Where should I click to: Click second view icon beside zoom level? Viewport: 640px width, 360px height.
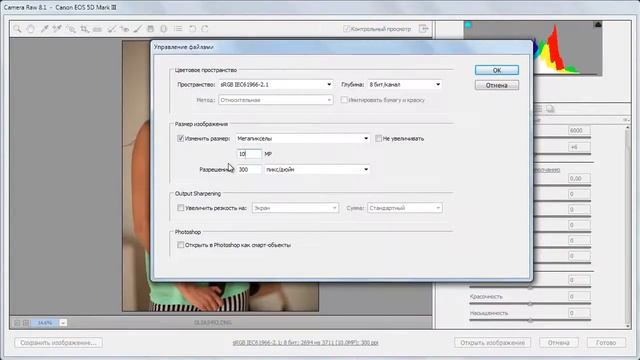click(26, 323)
